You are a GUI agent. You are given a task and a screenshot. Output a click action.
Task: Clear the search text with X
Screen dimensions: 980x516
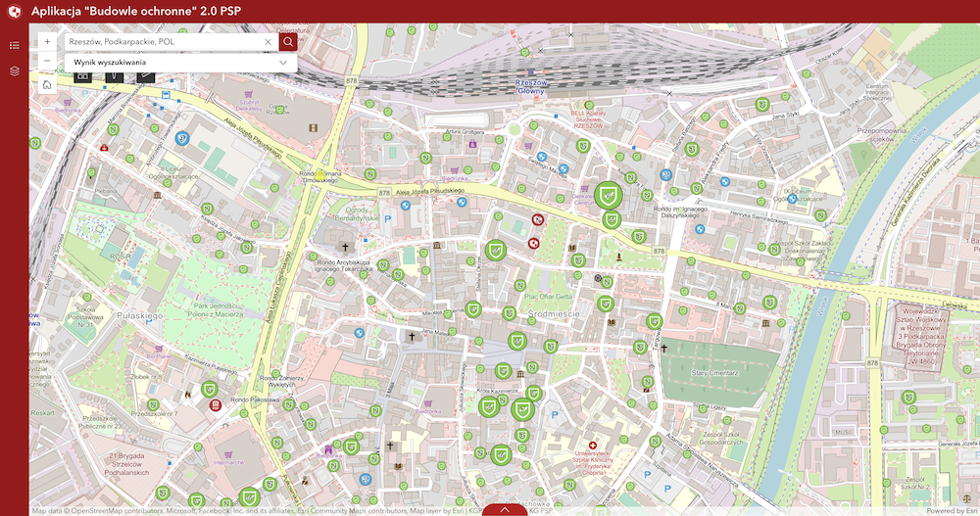(x=269, y=42)
